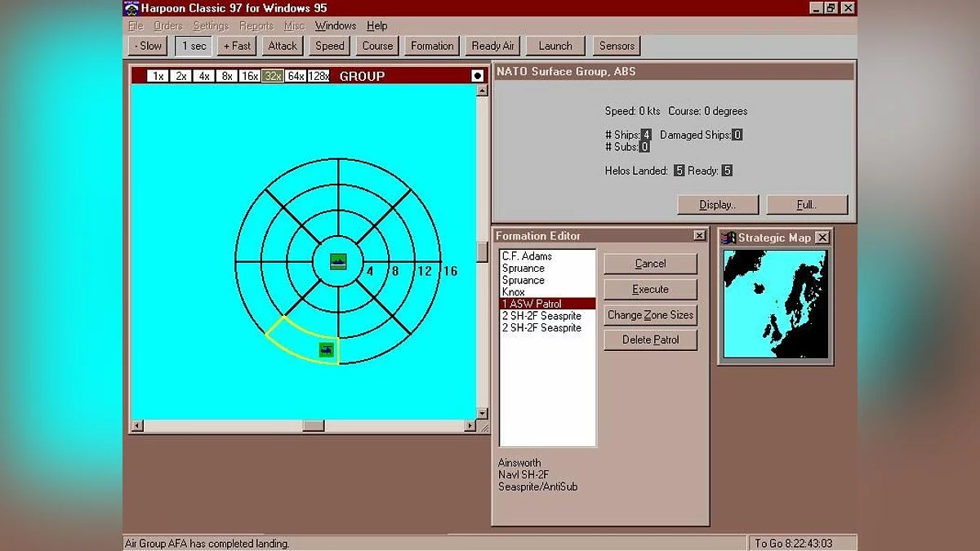Viewport: 980px width, 551px height.
Task: Click Execute in Formation Editor
Action: click(x=650, y=289)
